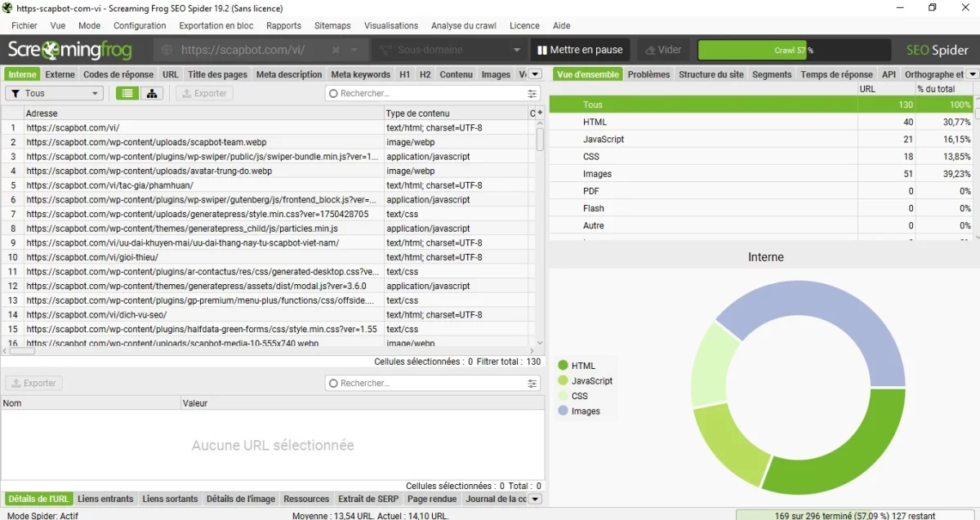Click the upper Exporter button
Image resolution: width=980 pixels, height=520 pixels.
(204, 93)
